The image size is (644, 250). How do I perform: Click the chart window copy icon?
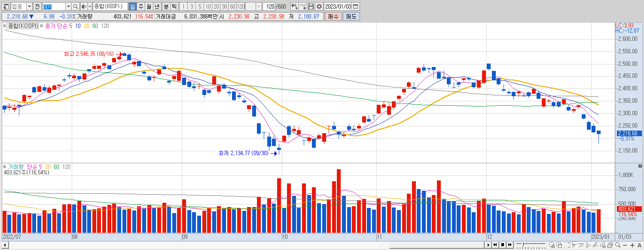click(610, 245)
